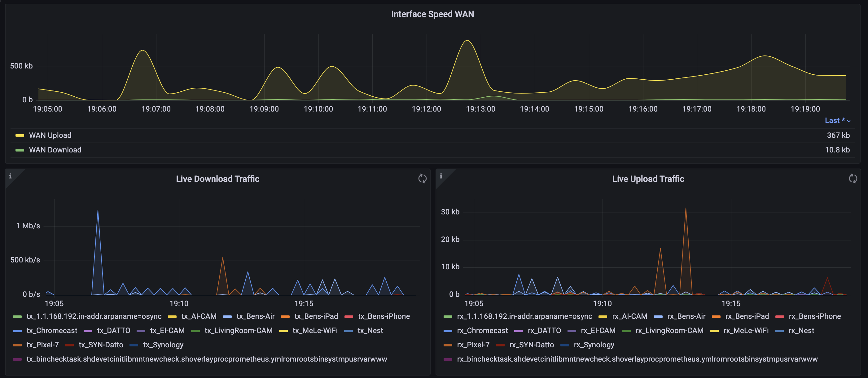
Task: Click refresh spinner on Live Upload Traffic panel
Action: [853, 178]
